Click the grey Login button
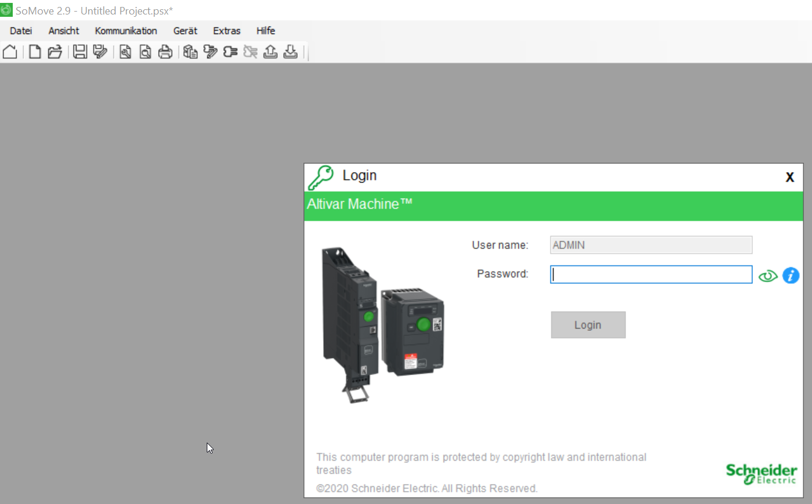812x504 pixels. (588, 325)
